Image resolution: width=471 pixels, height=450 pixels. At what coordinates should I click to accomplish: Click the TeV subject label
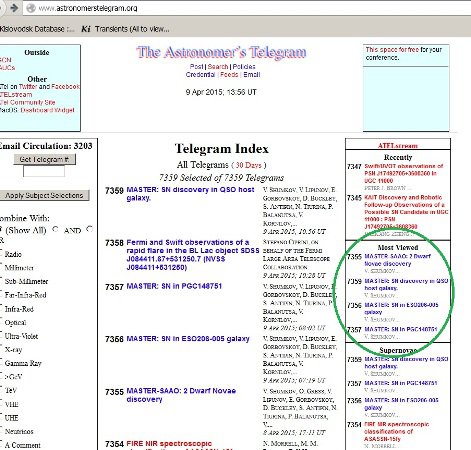[x=10, y=391]
